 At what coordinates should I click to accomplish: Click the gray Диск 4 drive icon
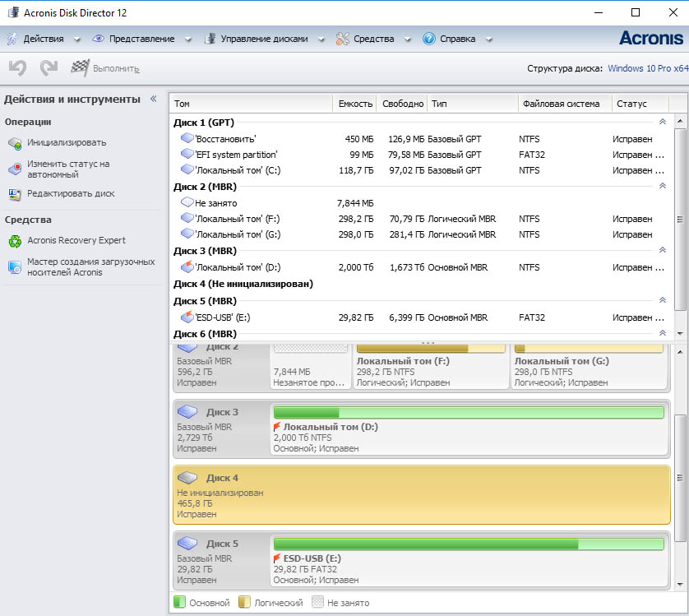(187, 477)
